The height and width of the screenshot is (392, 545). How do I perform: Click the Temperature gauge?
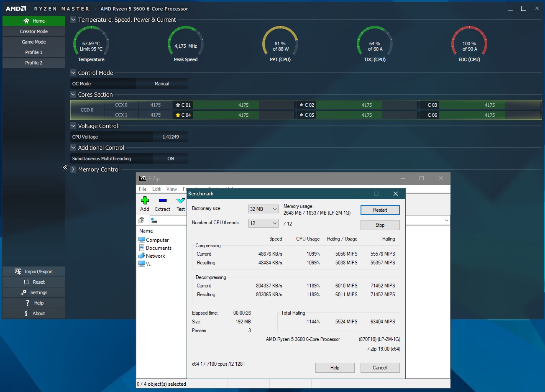(91, 44)
